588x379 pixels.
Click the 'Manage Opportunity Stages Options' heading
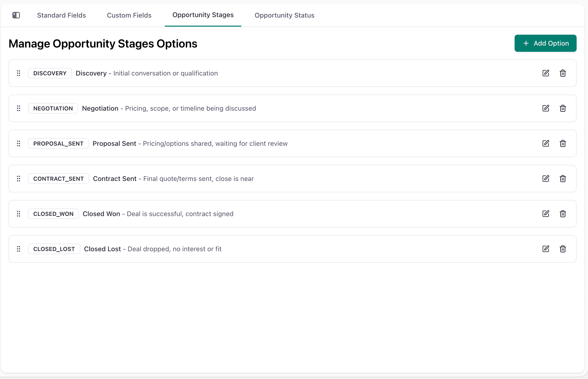(103, 44)
